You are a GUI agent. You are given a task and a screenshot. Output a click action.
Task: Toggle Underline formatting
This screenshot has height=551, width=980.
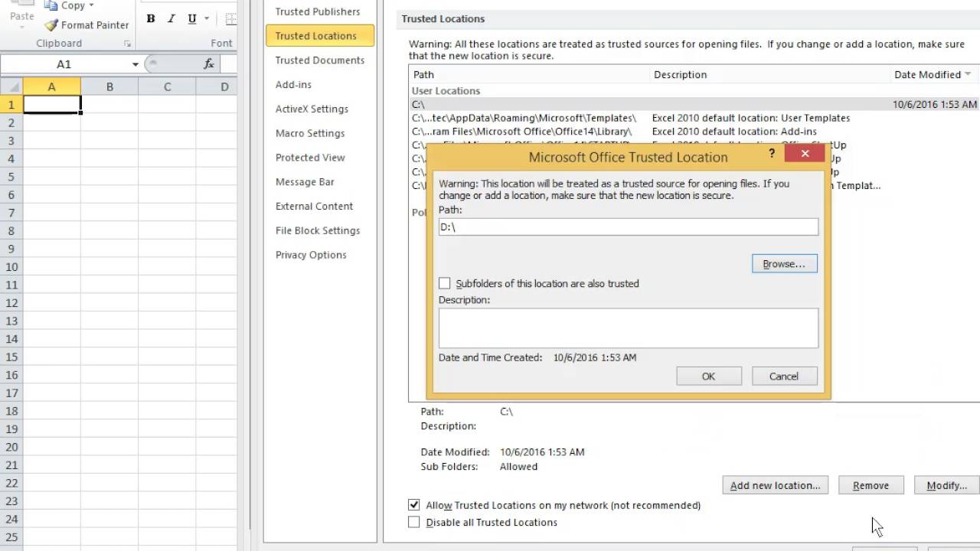(191, 19)
